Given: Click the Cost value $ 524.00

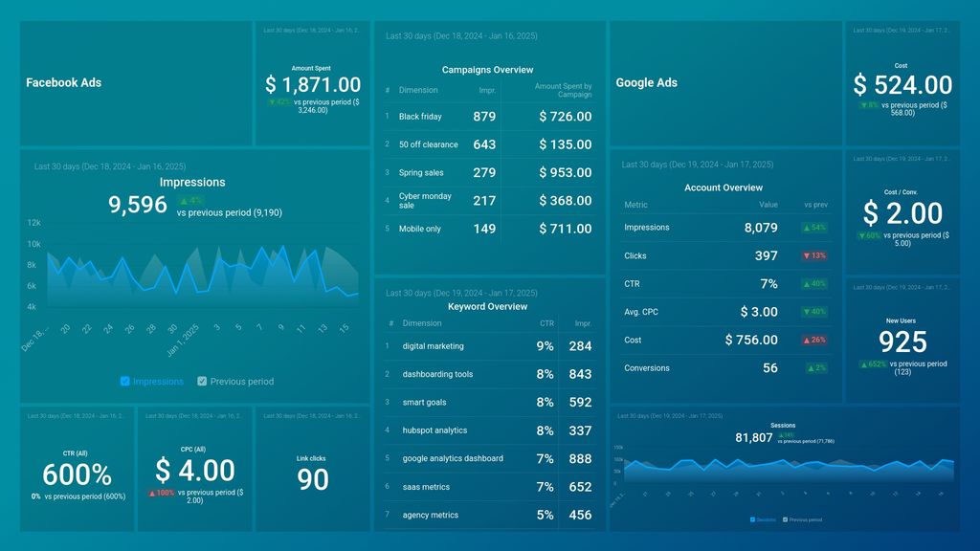Looking at the screenshot, I should [902, 85].
